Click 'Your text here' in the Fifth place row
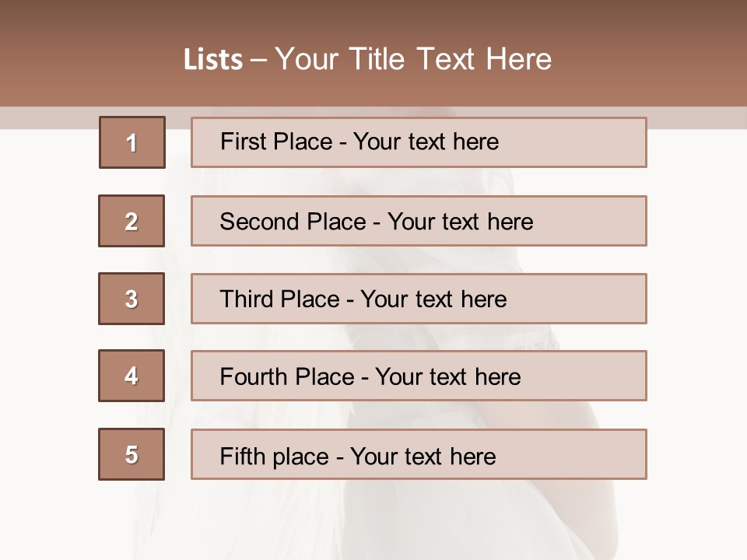 click(423, 456)
